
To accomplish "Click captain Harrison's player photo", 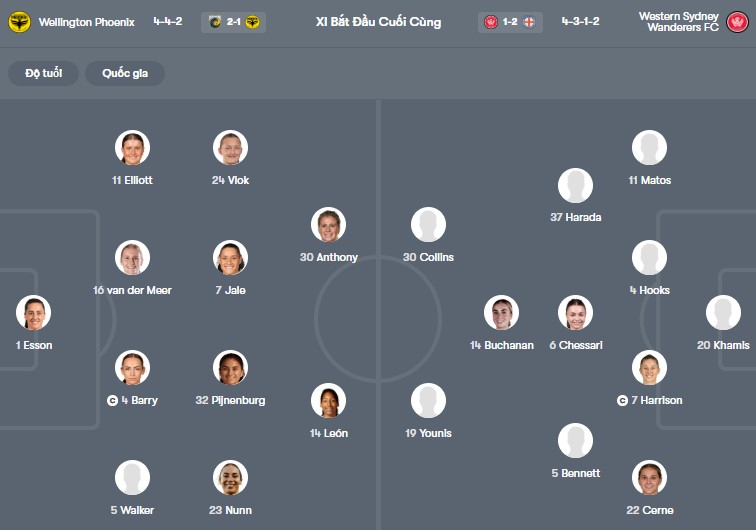I will (x=649, y=368).
